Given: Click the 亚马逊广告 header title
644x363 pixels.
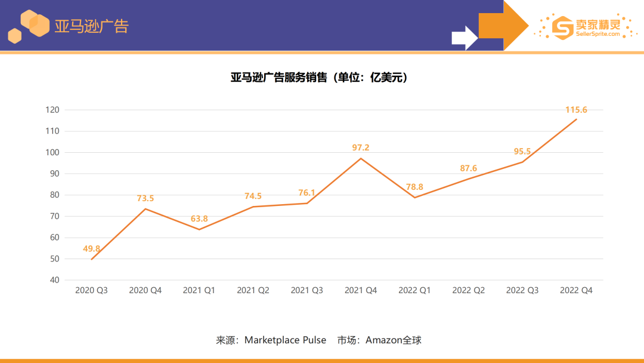Looking at the screenshot, I should [92, 26].
